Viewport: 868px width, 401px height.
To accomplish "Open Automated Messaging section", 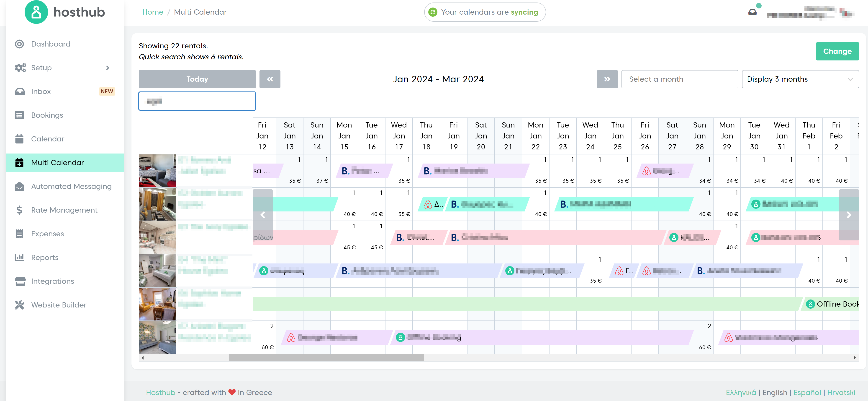I will pyautogui.click(x=71, y=187).
